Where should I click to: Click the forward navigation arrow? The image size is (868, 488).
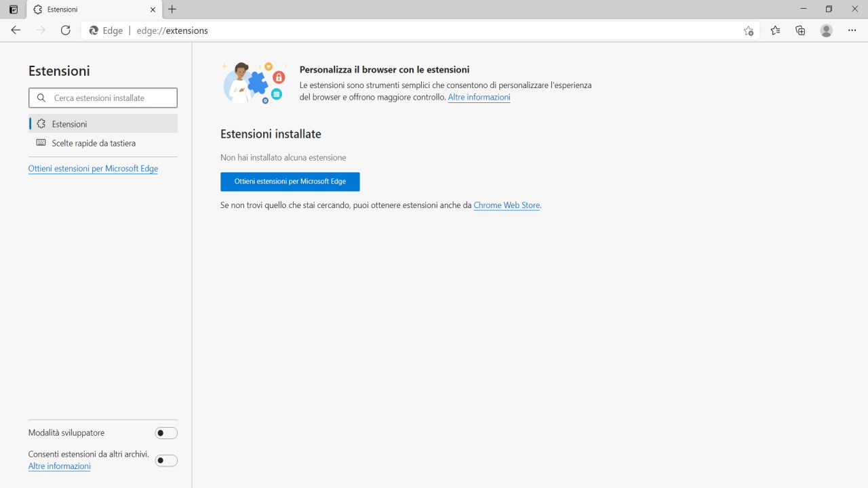41,30
